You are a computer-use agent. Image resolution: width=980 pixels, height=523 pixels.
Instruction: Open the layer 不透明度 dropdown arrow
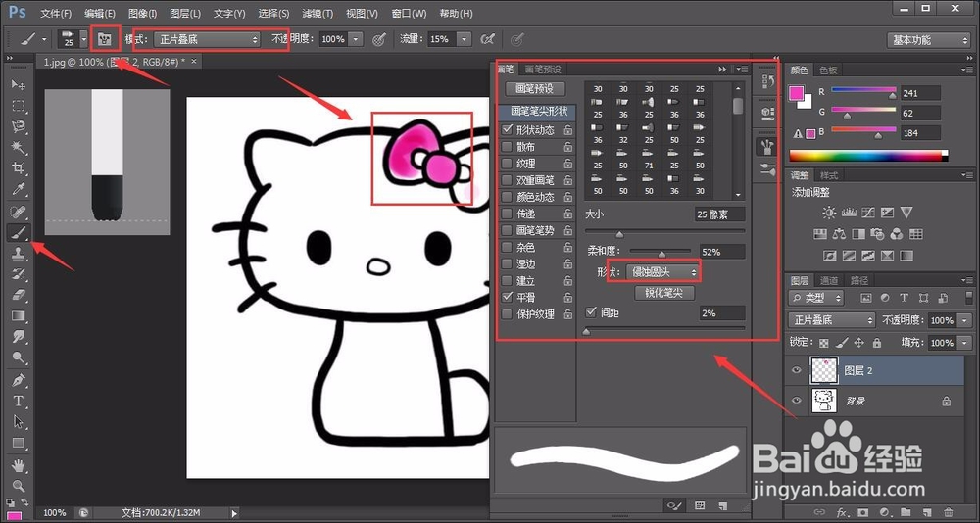click(965, 320)
